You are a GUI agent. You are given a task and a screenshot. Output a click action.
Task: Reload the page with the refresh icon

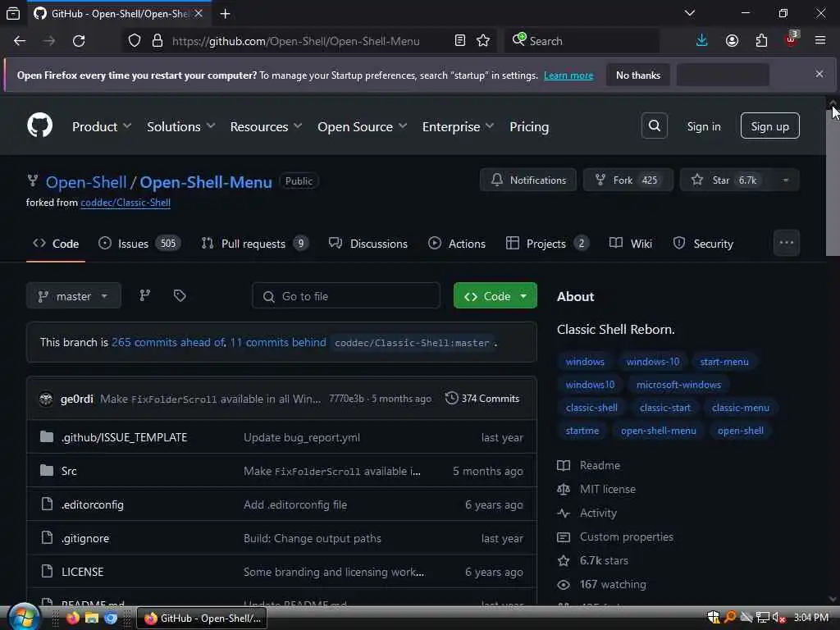[79, 41]
